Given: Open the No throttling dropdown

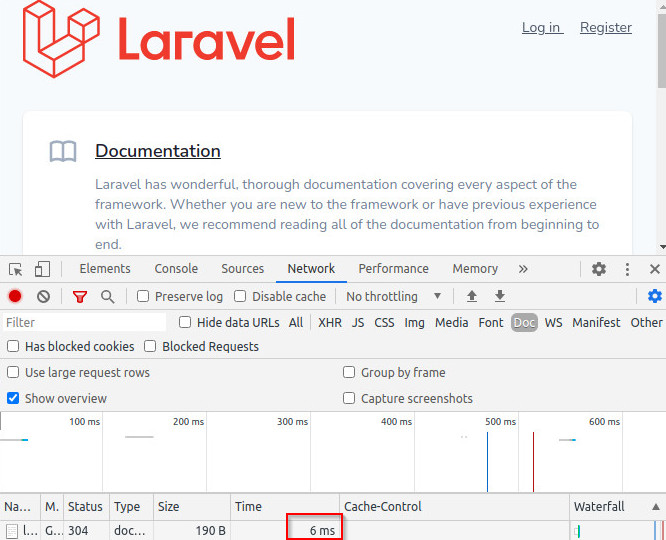Looking at the screenshot, I should (394, 297).
